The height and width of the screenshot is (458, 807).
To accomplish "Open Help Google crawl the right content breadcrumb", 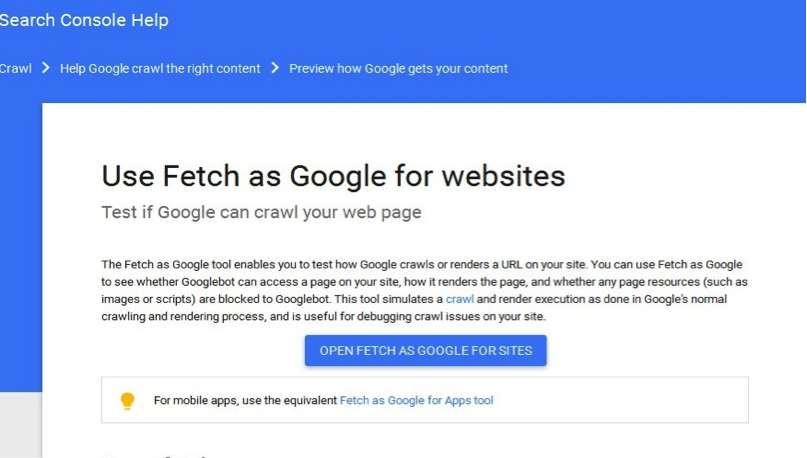I will click(x=160, y=68).
